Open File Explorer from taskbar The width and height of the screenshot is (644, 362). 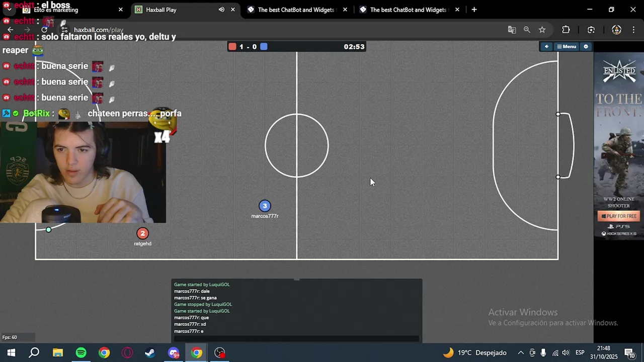coord(57,353)
